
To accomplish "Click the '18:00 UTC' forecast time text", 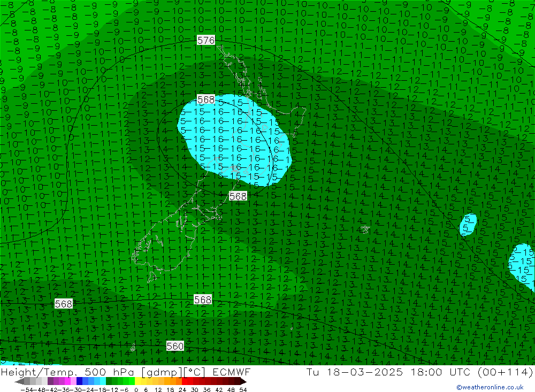I will click(440, 372).
